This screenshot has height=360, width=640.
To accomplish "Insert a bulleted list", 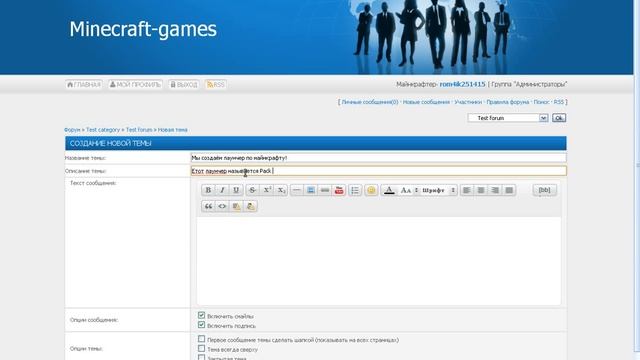I will [x=355, y=190].
